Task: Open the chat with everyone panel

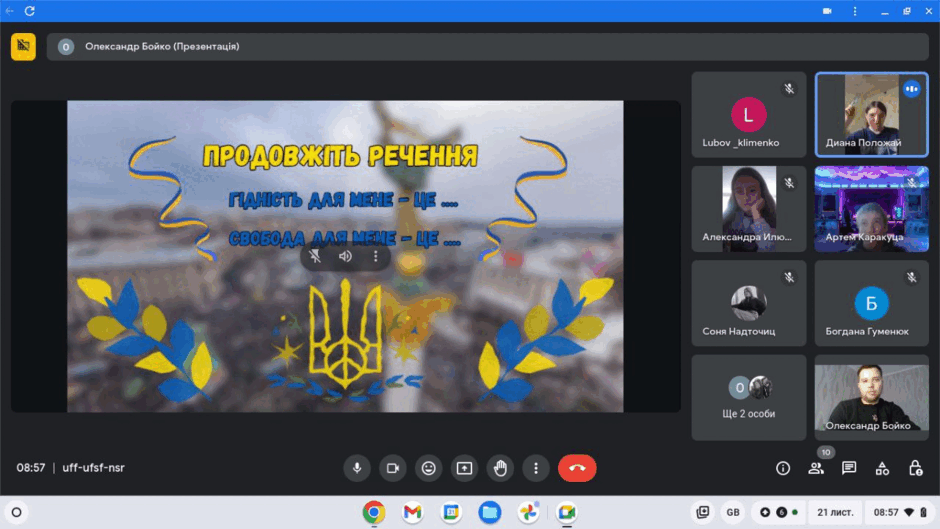Action: pos(849,468)
